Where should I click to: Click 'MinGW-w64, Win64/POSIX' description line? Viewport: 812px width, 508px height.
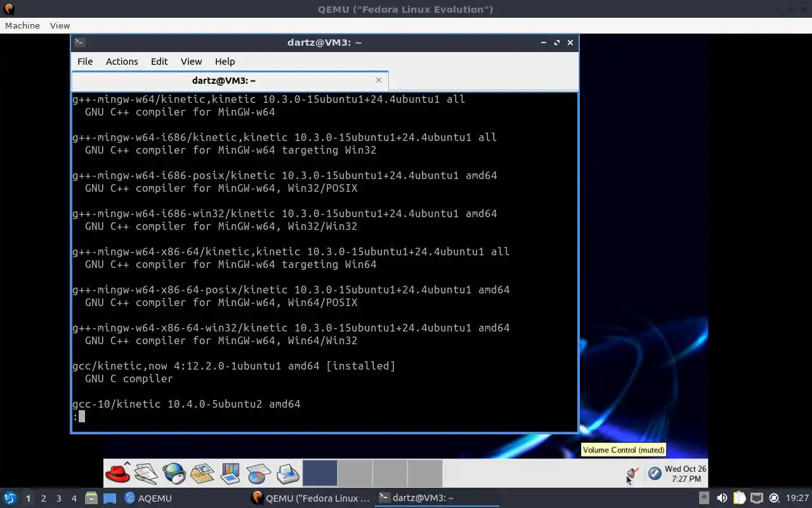coord(221,302)
